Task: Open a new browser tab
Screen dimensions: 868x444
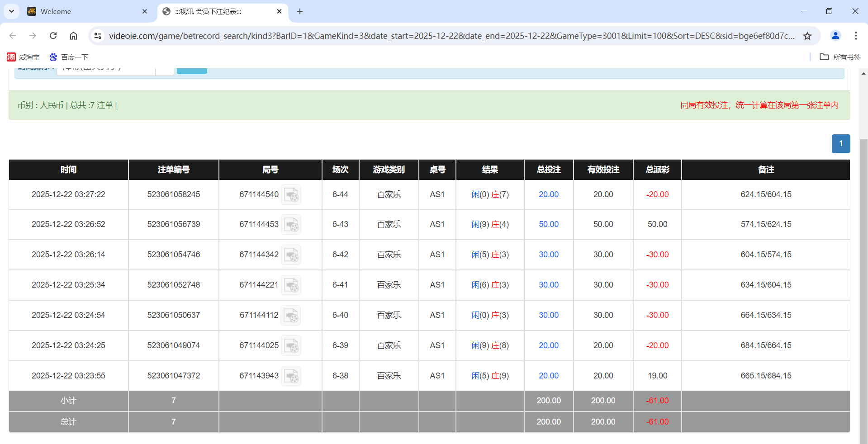Action: tap(300, 11)
